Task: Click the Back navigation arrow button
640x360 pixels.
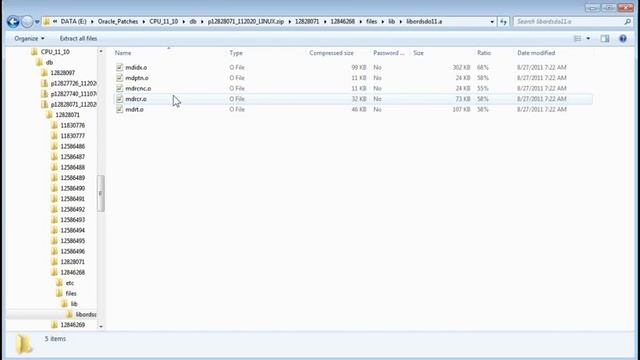Action: coord(13,22)
